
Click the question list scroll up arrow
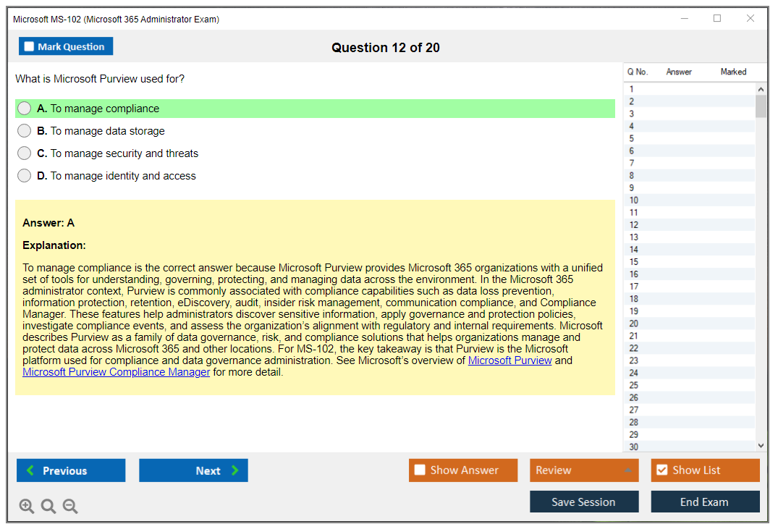coord(761,89)
